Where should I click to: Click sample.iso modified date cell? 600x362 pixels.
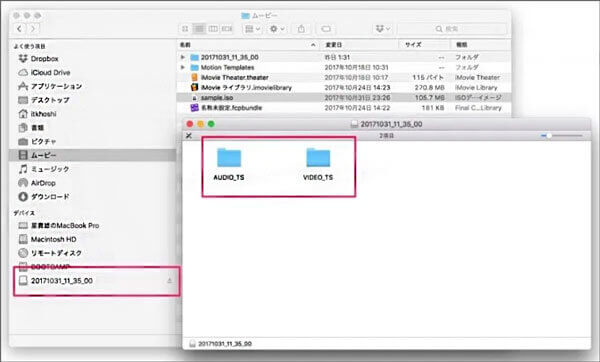pyautogui.click(x=357, y=98)
